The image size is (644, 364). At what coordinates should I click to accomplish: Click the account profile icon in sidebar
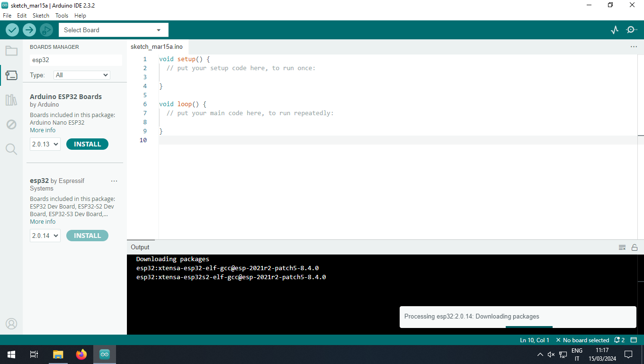coord(11,324)
